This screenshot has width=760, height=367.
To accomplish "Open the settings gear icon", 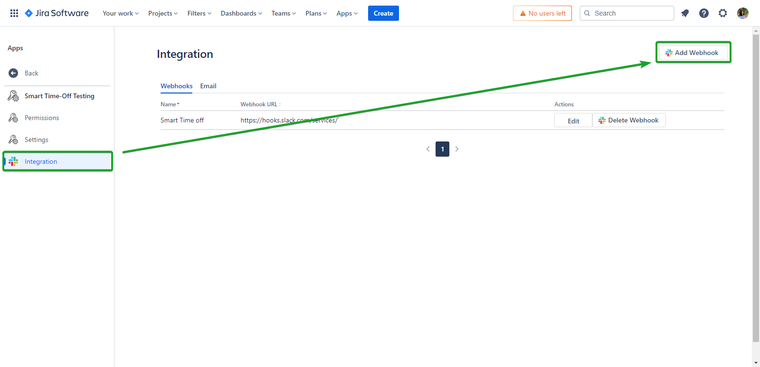I will [x=723, y=13].
